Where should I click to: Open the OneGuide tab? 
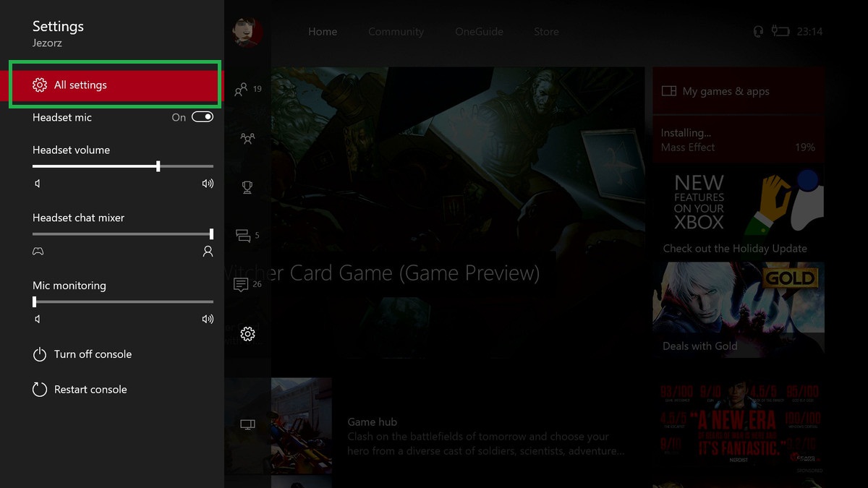(479, 32)
